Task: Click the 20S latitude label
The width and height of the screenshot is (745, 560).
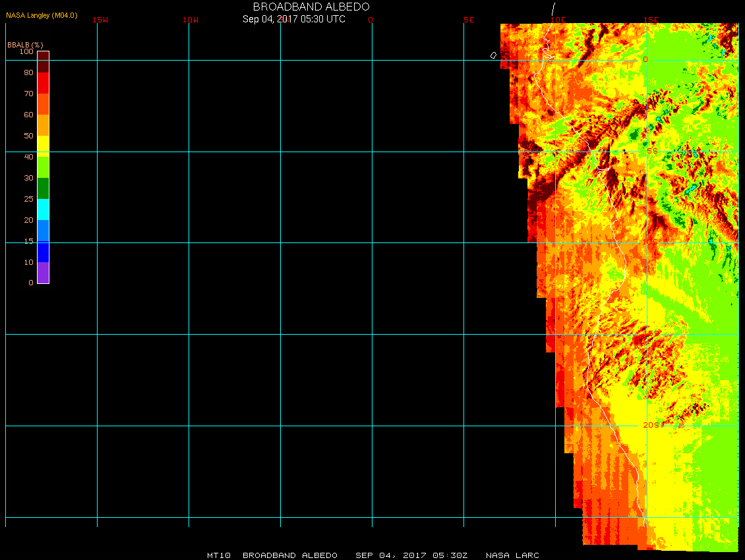Action: click(650, 426)
